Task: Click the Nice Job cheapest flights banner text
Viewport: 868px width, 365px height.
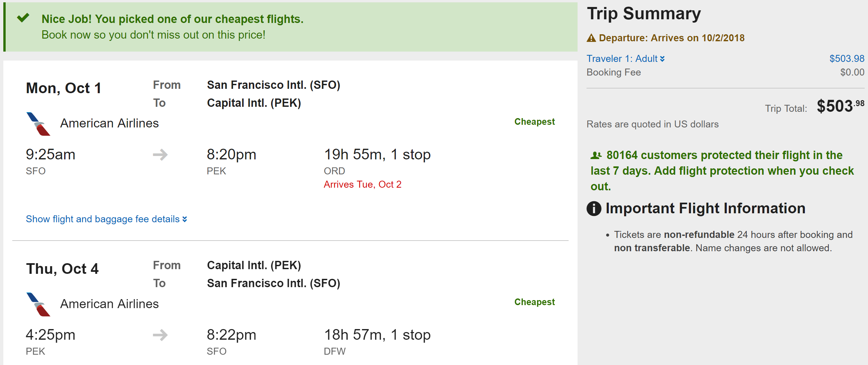Action: 172,19
